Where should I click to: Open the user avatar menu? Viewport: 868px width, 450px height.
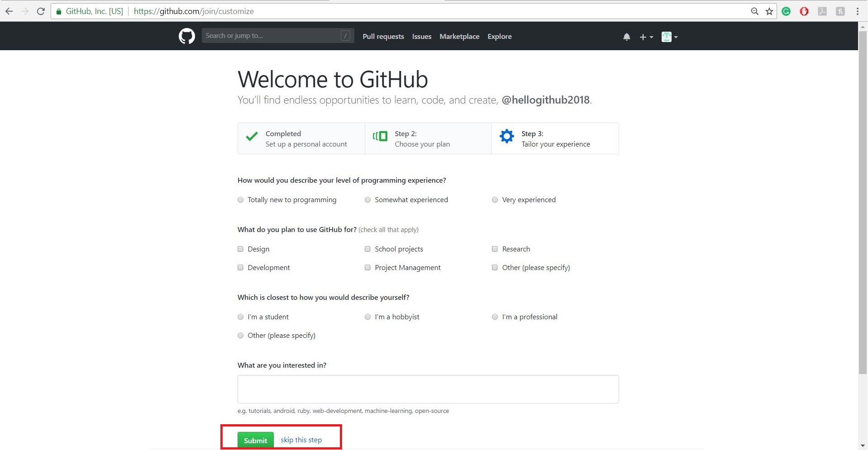[x=669, y=37]
